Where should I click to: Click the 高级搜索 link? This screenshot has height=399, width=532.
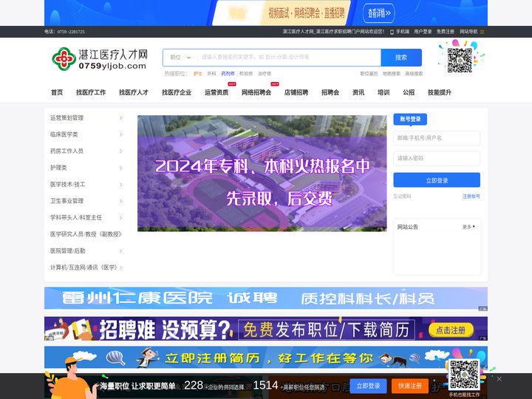point(414,74)
